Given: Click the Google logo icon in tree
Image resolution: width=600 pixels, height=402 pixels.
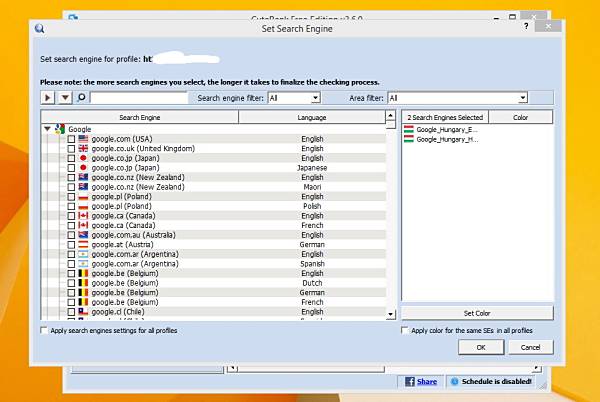Looking at the screenshot, I should coord(60,129).
